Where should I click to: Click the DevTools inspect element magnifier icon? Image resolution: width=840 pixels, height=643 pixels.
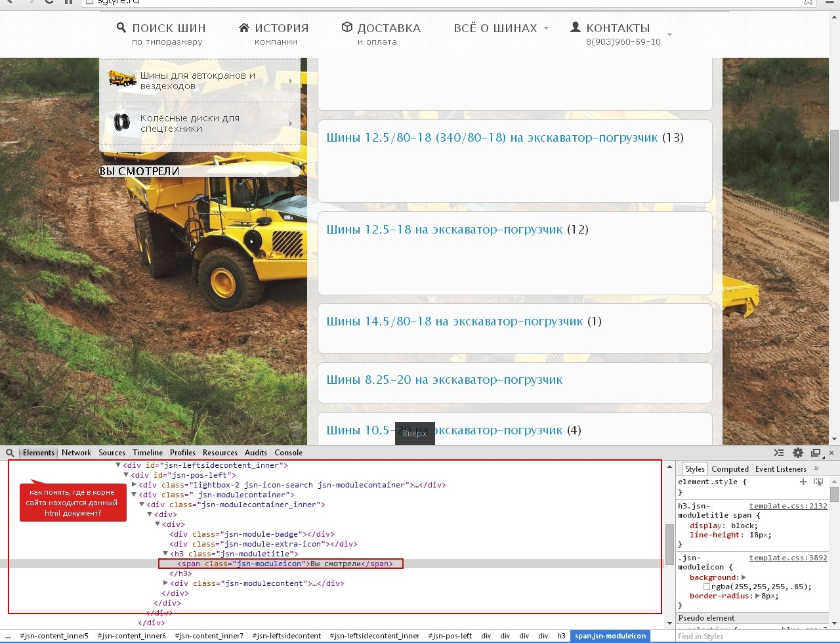pos(10,453)
